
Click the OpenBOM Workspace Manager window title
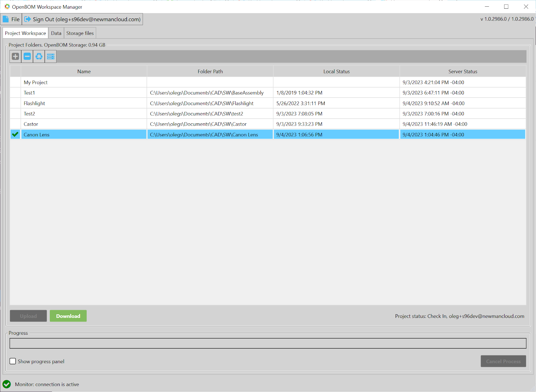pos(47,7)
